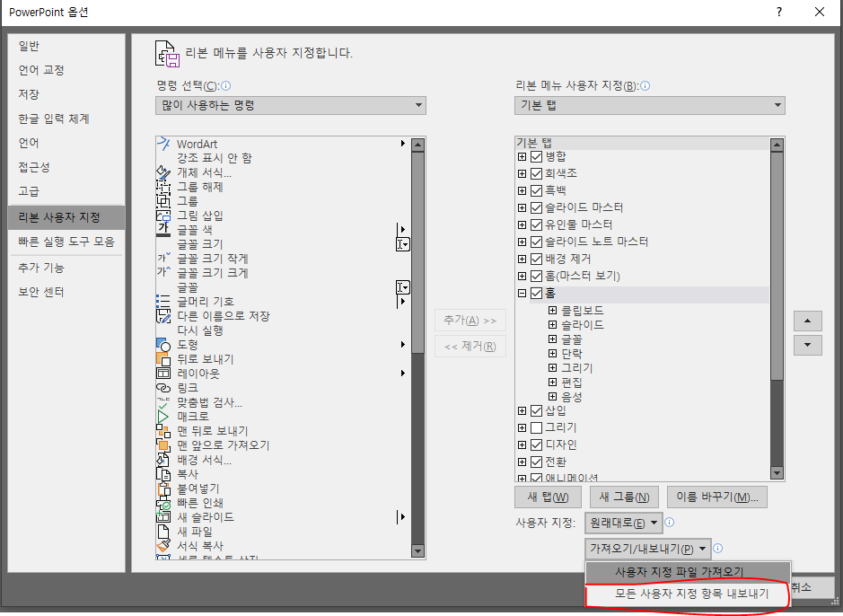The image size is (843, 616).
Task: Uncheck 슬라이드 마스터 checkbox
Action: click(x=536, y=207)
